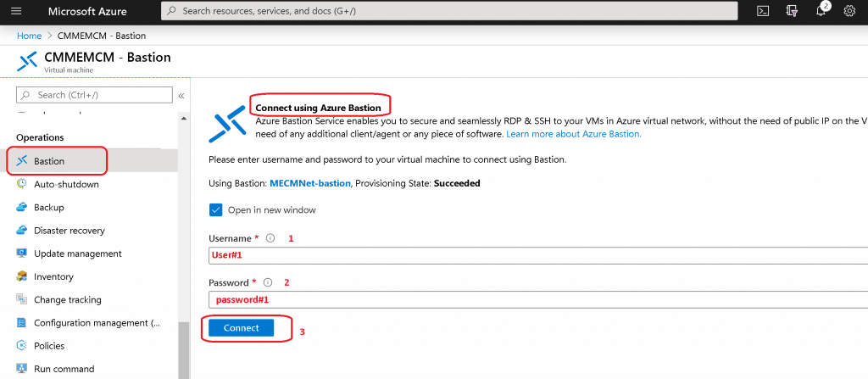Click the Configuration management icon
The image size is (868, 379).
coord(21,322)
